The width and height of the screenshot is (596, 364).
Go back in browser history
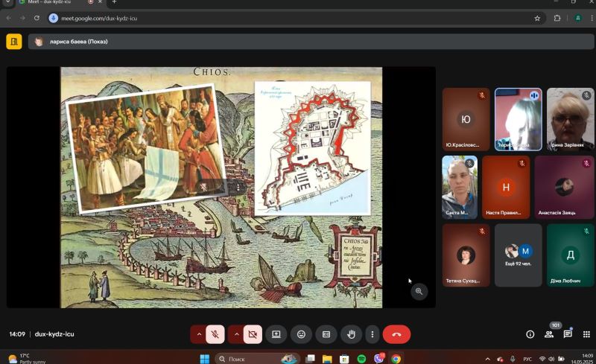[x=9, y=19]
